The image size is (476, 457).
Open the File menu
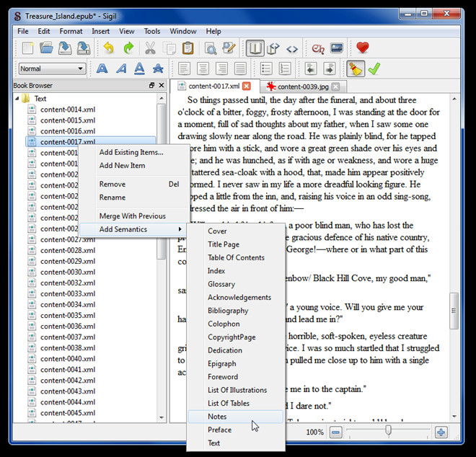click(23, 31)
